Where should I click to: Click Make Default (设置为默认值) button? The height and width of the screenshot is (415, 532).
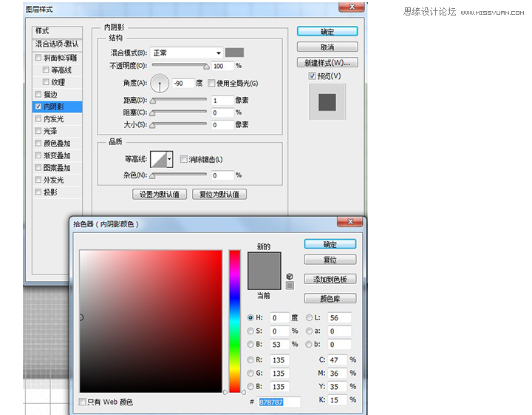pyautogui.click(x=160, y=195)
